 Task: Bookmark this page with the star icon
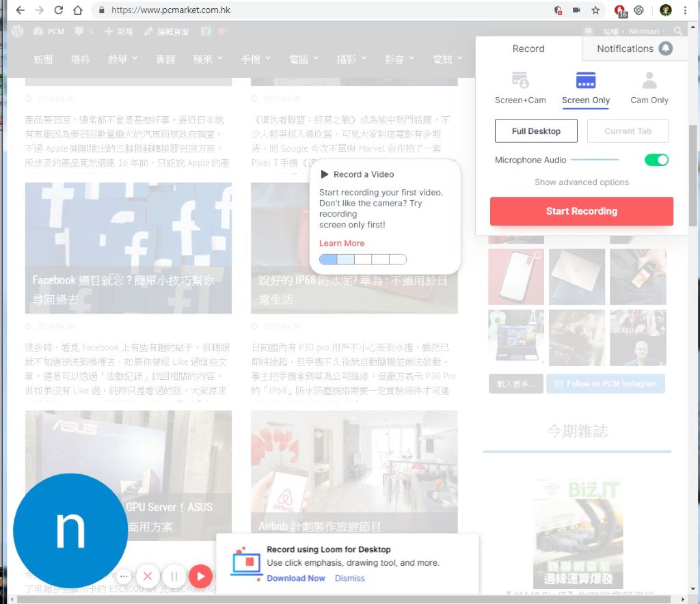coord(595,10)
